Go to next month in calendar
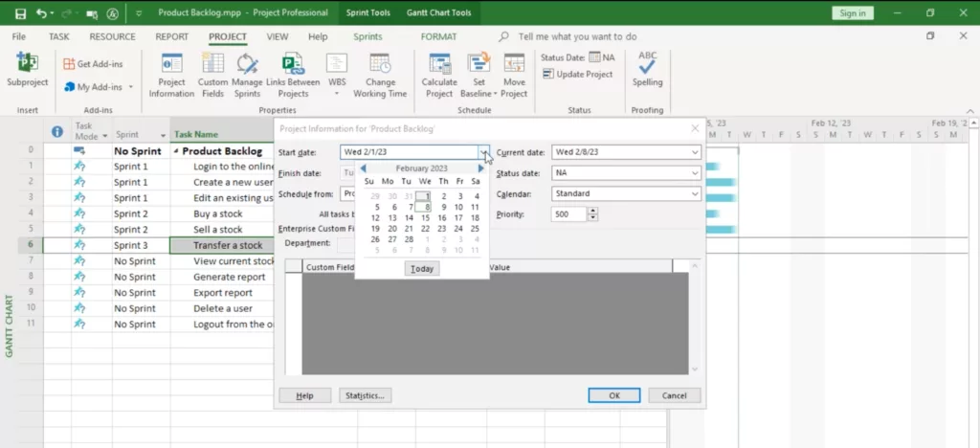Image resolution: width=980 pixels, height=448 pixels. [480, 168]
